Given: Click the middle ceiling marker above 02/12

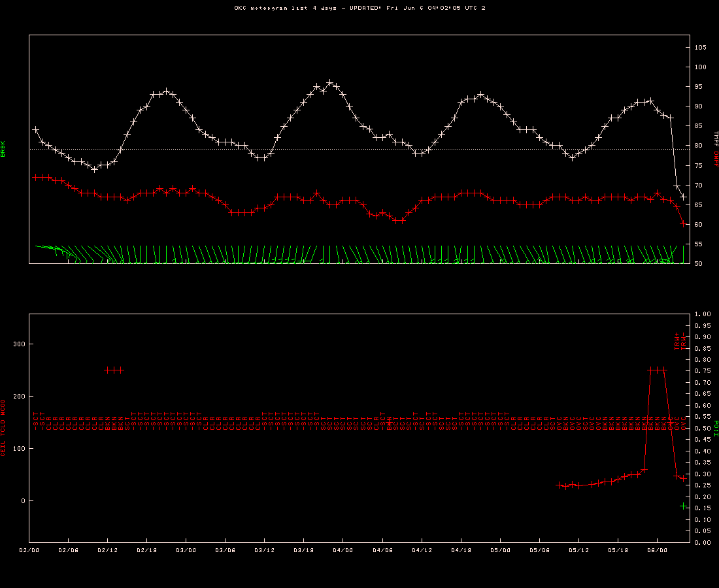Looking at the screenshot, I should point(114,370).
